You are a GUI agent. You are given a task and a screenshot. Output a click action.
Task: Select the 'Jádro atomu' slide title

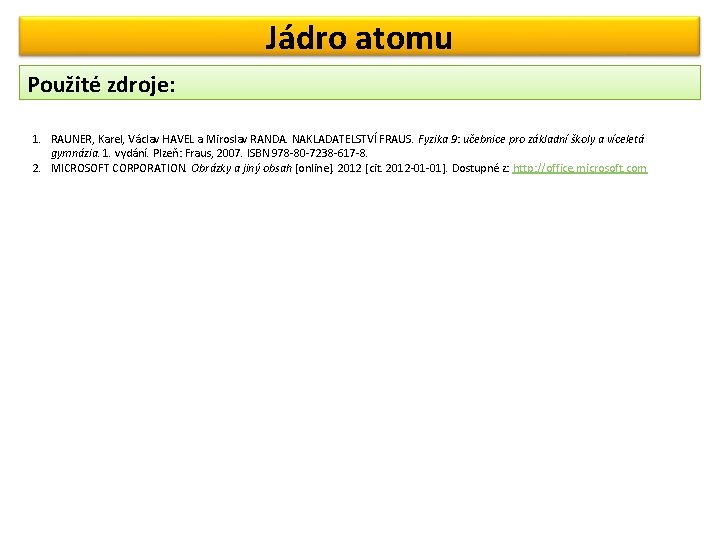pyautogui.click(x=359, y=38)
